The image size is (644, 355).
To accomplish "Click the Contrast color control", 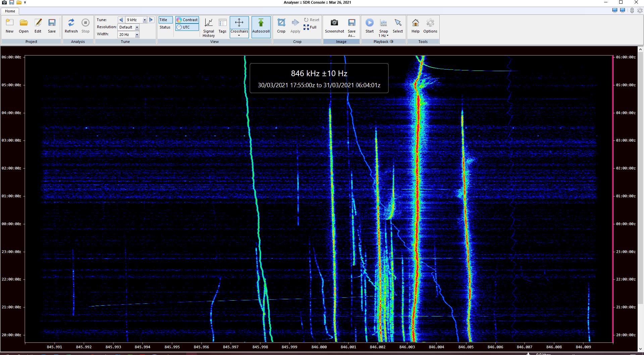I will pos(187,20).
